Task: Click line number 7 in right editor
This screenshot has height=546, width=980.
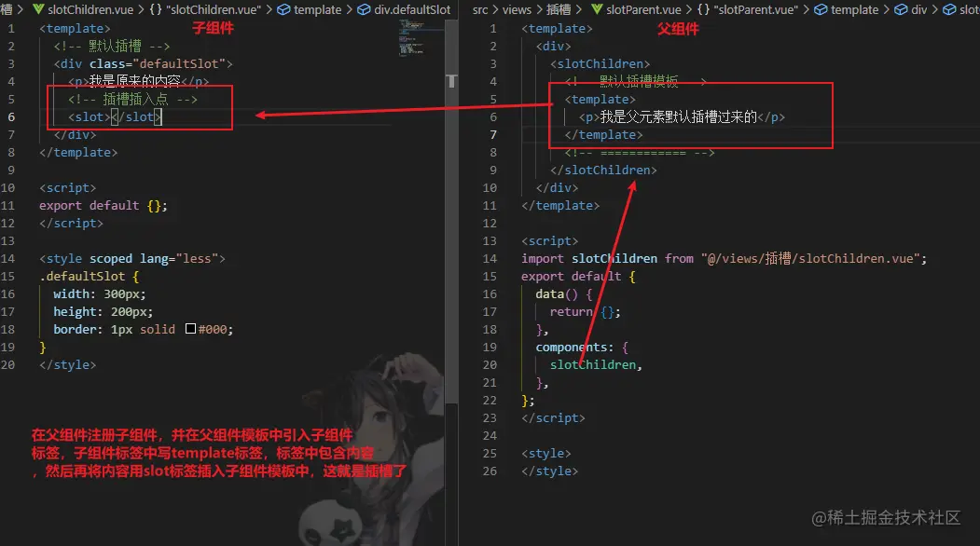Action: 493,134
